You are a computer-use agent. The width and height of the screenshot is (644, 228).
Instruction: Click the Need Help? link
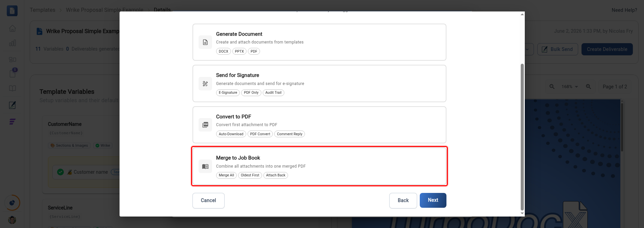pyautogui.click(x=624, y=10)
